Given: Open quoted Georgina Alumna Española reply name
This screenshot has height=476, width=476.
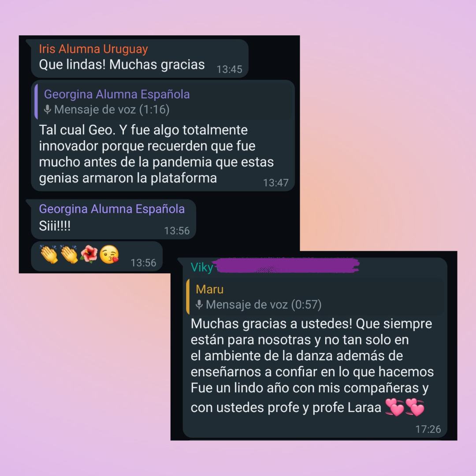Looking at the screenshot, I should coord(117,94).
